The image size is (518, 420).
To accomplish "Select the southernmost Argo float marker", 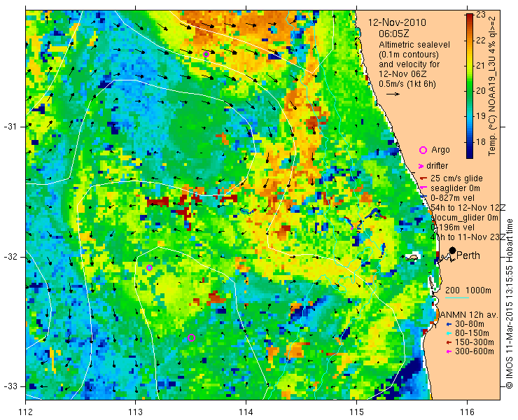I will coord(191,337).
